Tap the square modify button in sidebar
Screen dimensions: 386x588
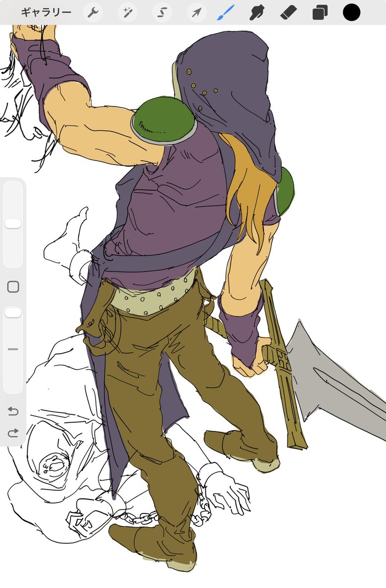click(13, 287)
